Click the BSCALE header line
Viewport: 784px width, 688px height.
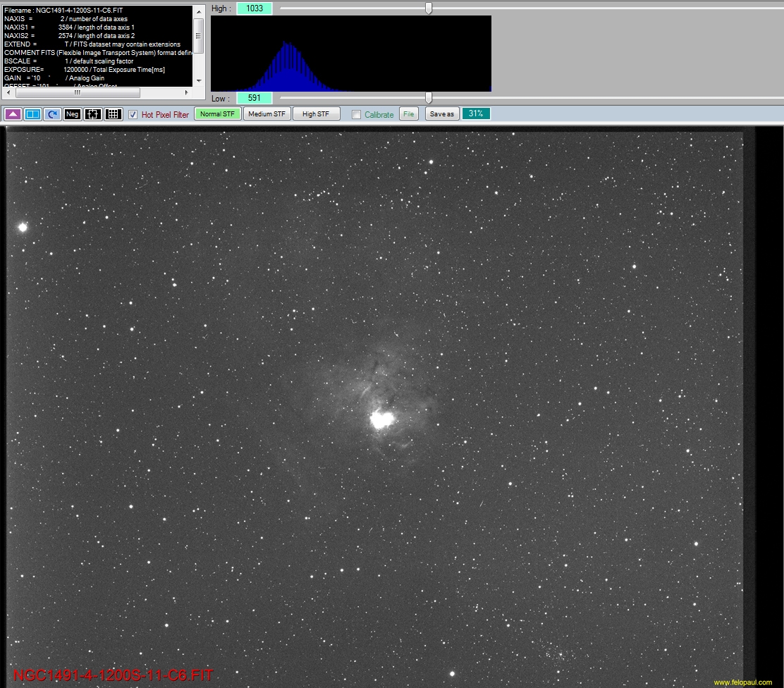69,61
